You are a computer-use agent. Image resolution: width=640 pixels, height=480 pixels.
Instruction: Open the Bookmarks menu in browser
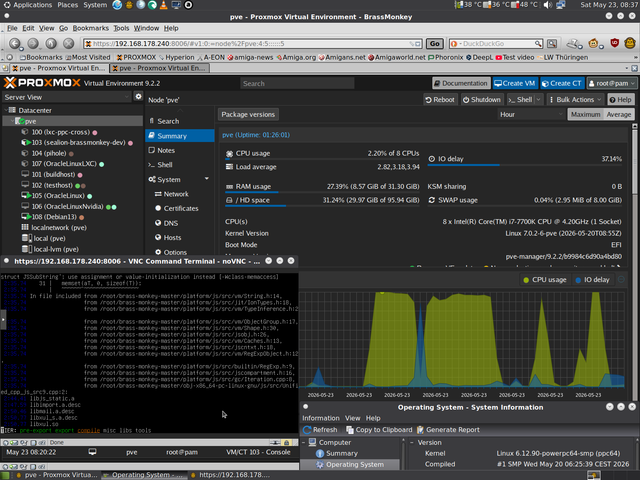point(91,28)
